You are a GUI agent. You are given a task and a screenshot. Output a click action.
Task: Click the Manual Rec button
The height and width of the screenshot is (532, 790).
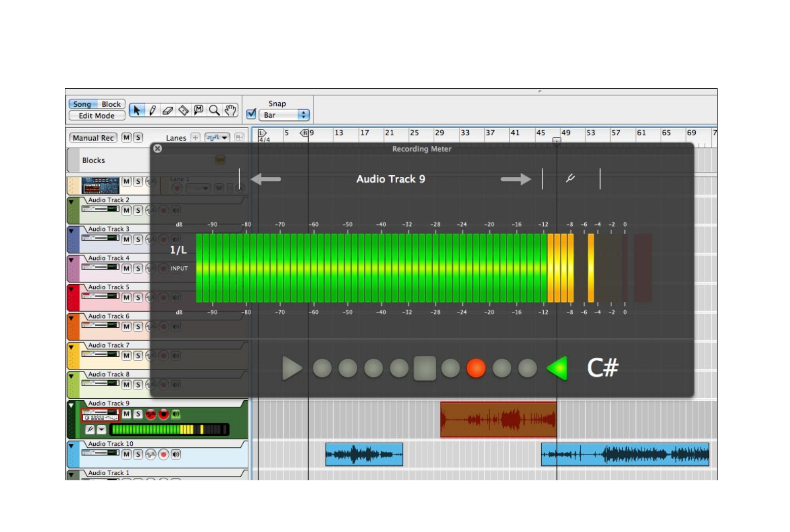94,138
